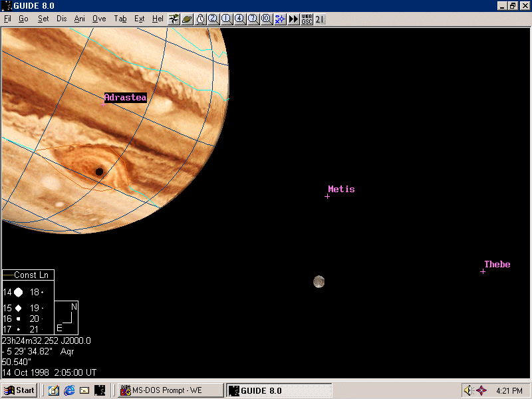Click the blue constellation pattern toolbar icon
The height and width of the screenshot is (399, 532).
[280, 19]
